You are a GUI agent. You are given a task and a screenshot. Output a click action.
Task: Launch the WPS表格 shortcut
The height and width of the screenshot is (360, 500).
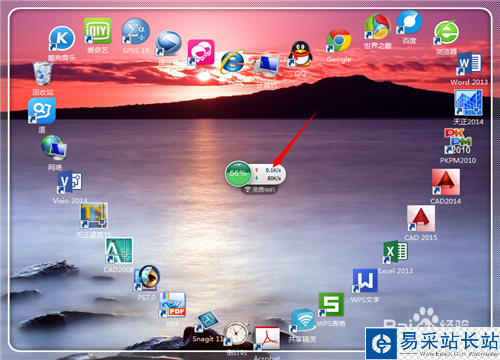point(331,304)
